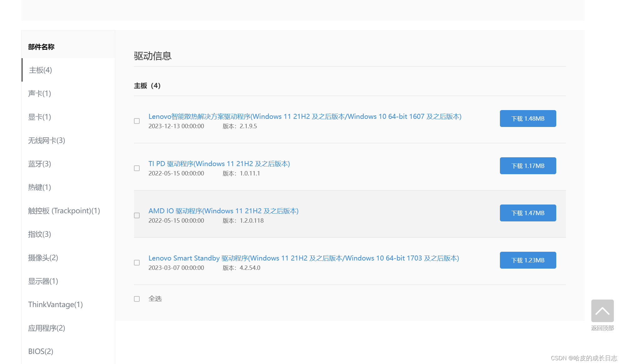
Task: Open the TI PD 驱动程序 link
Action: pyautogui.click(x=219, y=164)
